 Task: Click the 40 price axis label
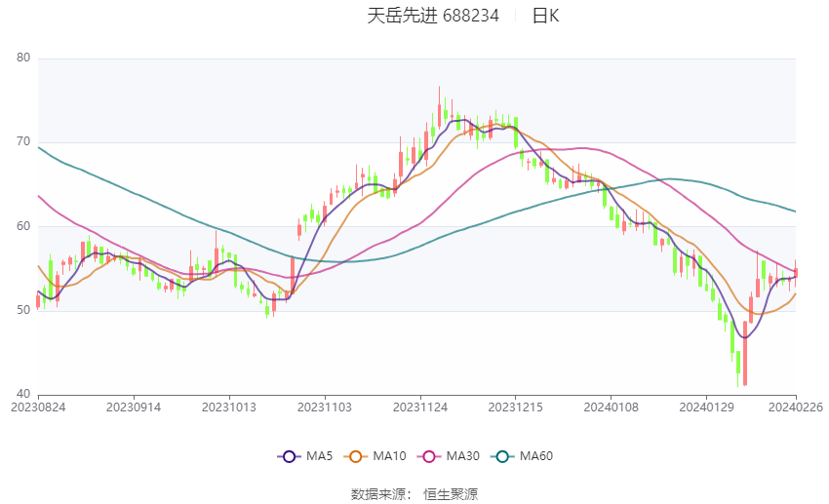click(x=23, y=394)
